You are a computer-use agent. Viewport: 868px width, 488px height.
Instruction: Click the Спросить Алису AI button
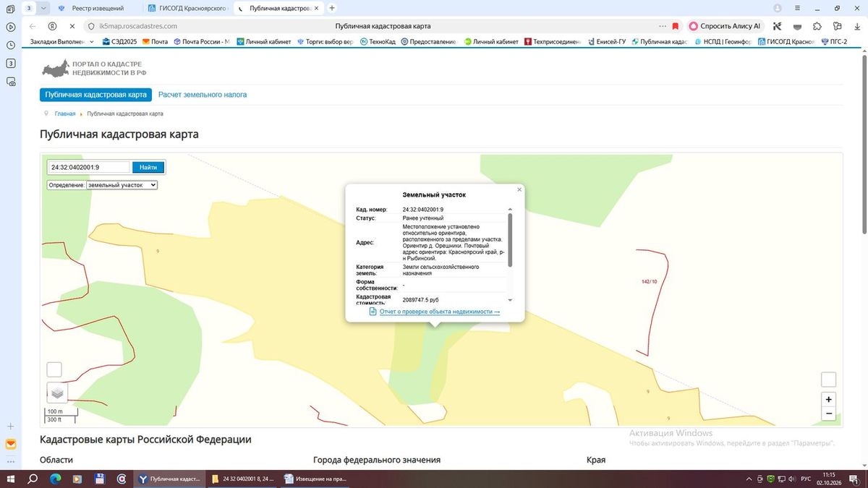click(x=725, y=26)
